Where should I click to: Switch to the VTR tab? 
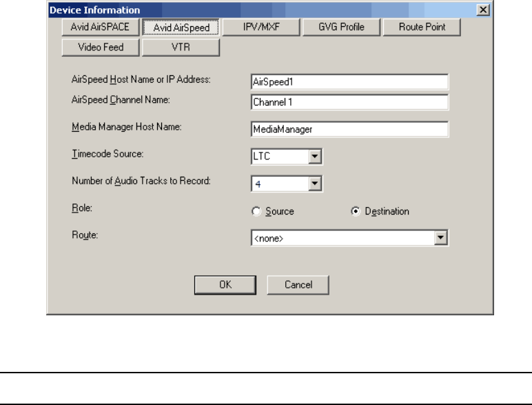click(x=181, y=47)
